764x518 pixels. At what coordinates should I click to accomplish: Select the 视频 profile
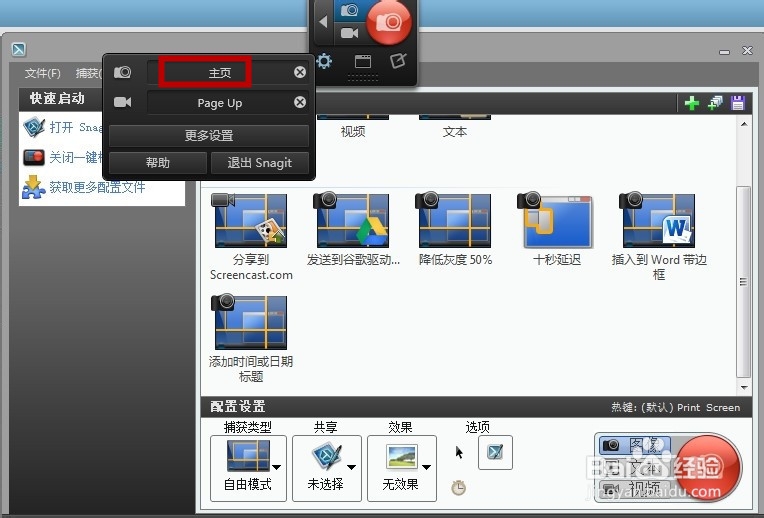pos(353,127)
